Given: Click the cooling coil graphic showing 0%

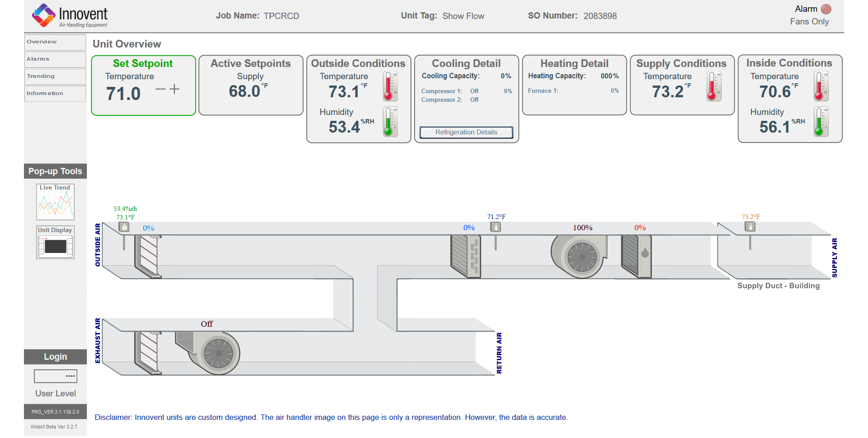Looking at the screenshot, I should 465,256.
